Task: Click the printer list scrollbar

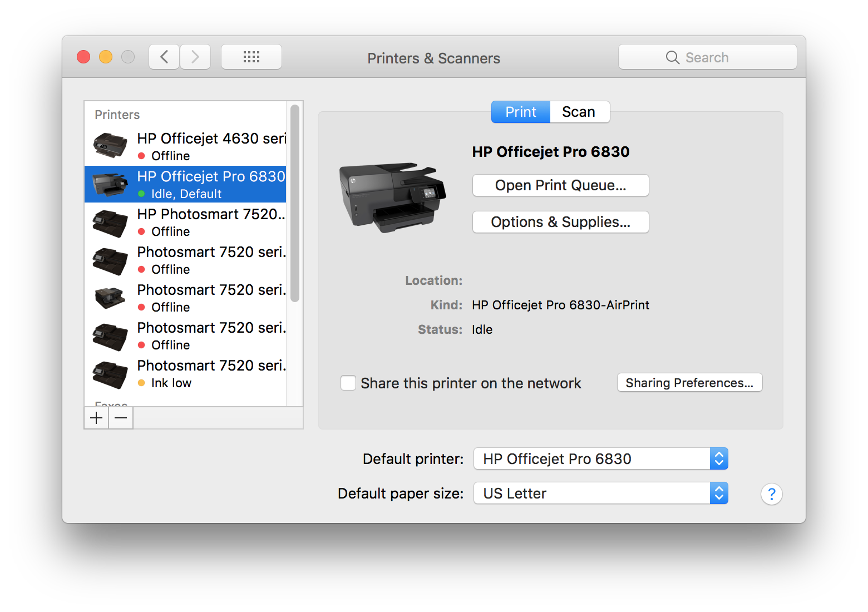Action: point(295,203)
